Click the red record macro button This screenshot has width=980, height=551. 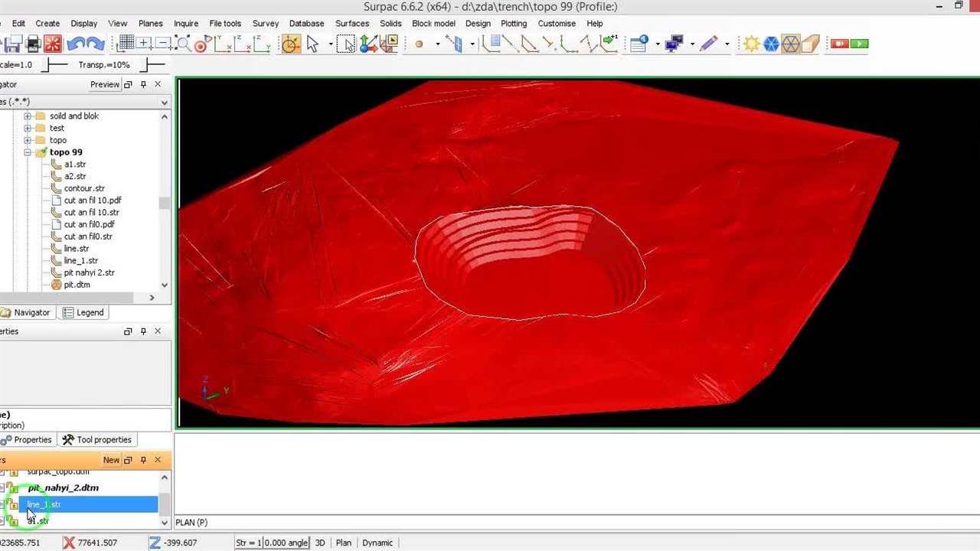840,44
